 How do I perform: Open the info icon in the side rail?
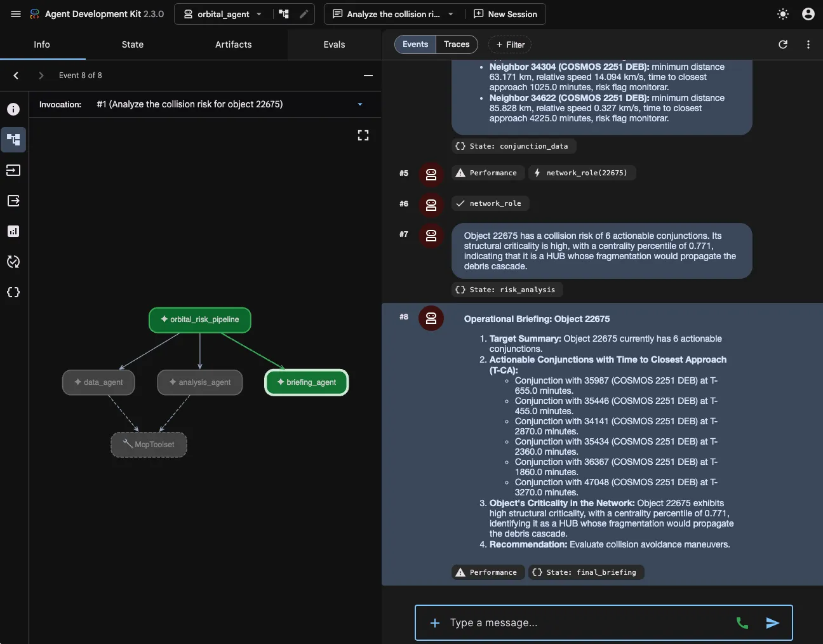[x=13, y=109]
